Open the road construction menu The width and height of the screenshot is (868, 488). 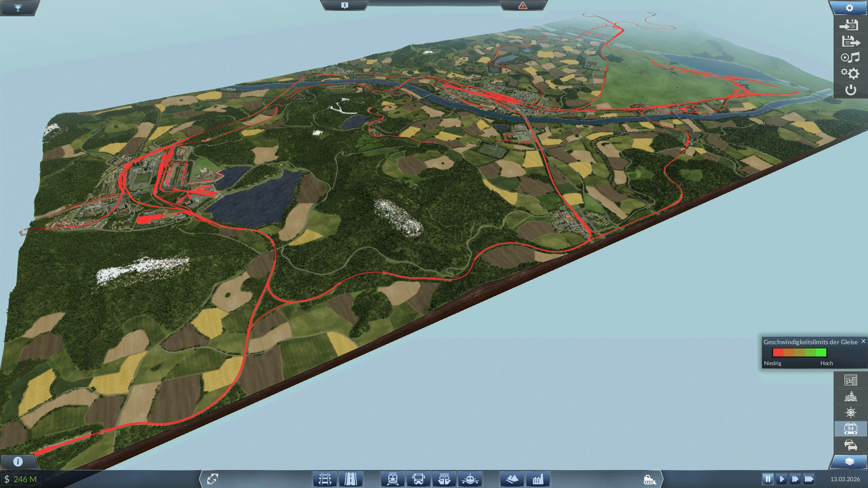[x=351, y=479]
